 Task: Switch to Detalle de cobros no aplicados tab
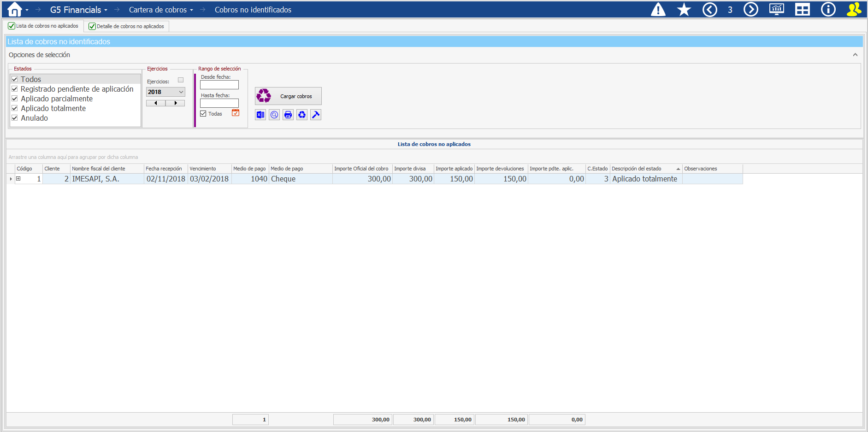tap(126, 26)
